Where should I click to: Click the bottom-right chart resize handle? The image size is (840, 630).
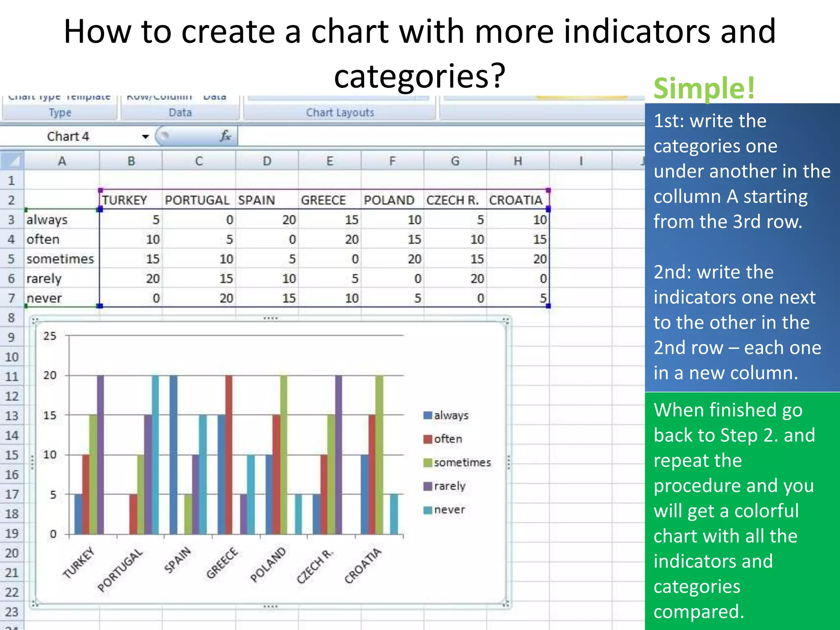[x=506, y=604]
